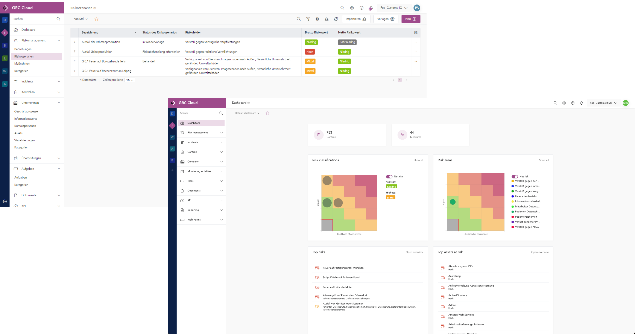Click search magnifier in Dashboard top bar
The image size is (644, 334).
555,103
